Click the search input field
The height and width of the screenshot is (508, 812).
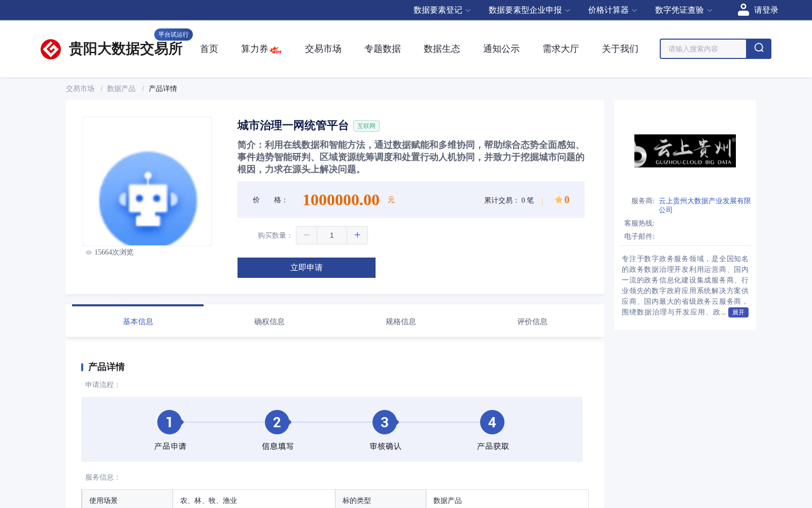click(x=703, y=49)
